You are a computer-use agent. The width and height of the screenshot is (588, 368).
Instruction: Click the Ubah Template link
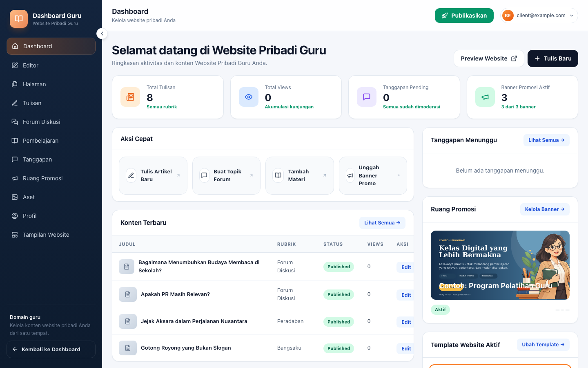point(543,345)
